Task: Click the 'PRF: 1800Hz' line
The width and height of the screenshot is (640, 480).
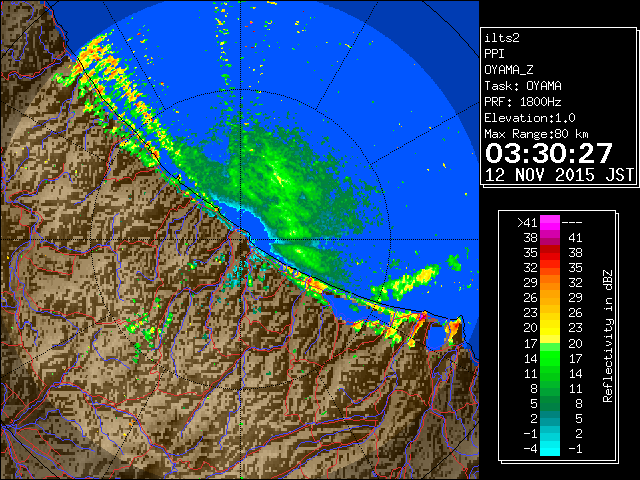Action: tap(523, 102)
